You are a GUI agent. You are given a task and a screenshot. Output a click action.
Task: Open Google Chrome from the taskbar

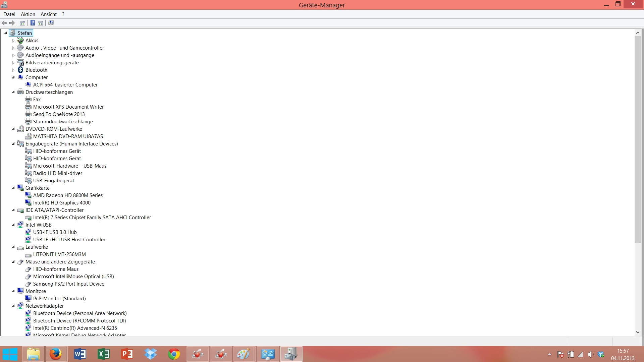point(174,354)
